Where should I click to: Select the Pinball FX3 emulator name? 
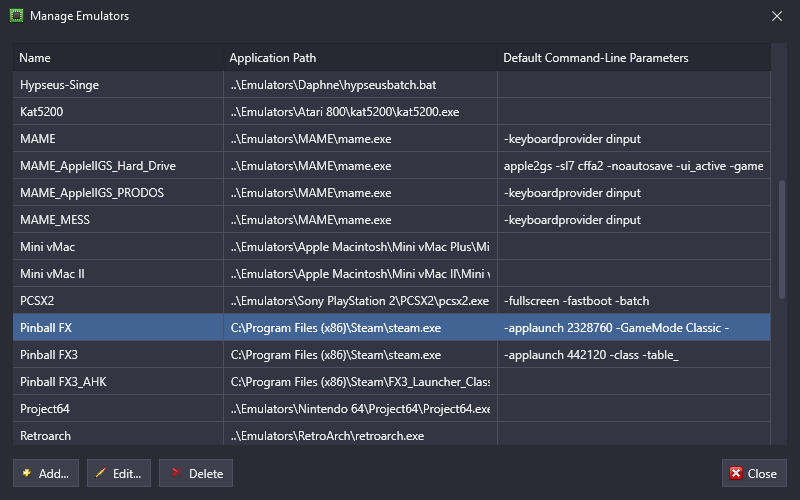pos(49,355)
